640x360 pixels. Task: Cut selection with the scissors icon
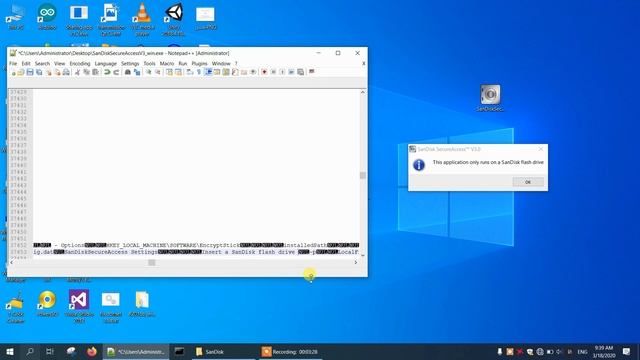tap(77, 72)
